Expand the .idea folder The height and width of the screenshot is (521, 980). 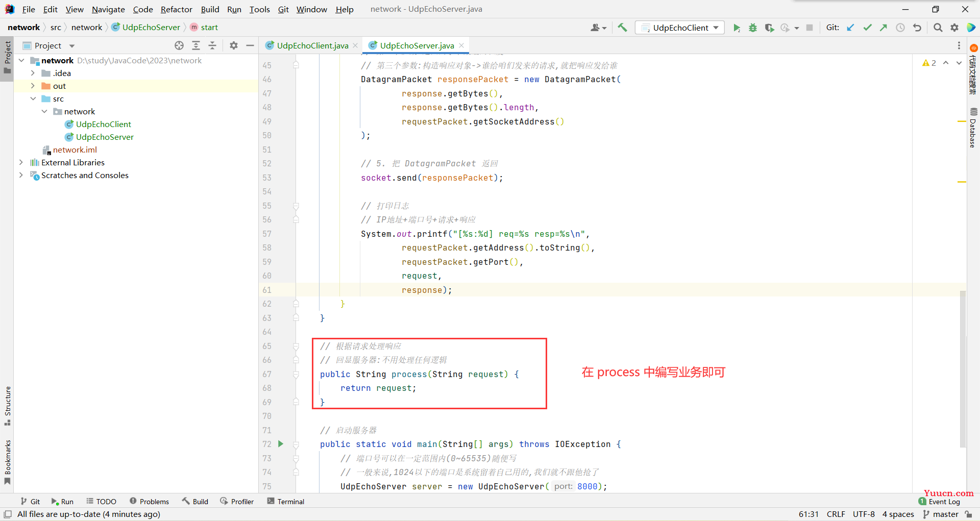tap(33, 73)
